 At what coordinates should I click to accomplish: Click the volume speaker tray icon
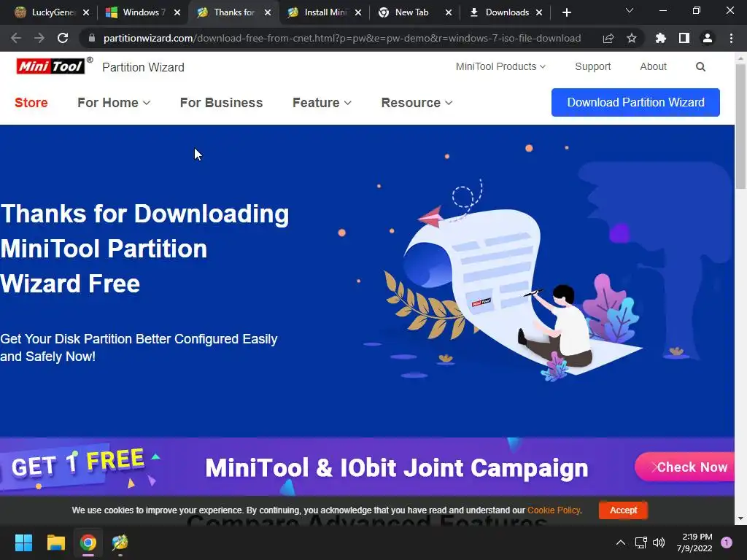click(x=659, y=542)
